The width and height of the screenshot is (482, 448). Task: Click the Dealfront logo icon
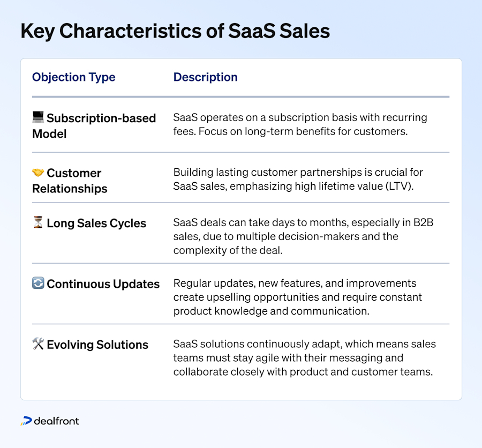pos(26,421)
